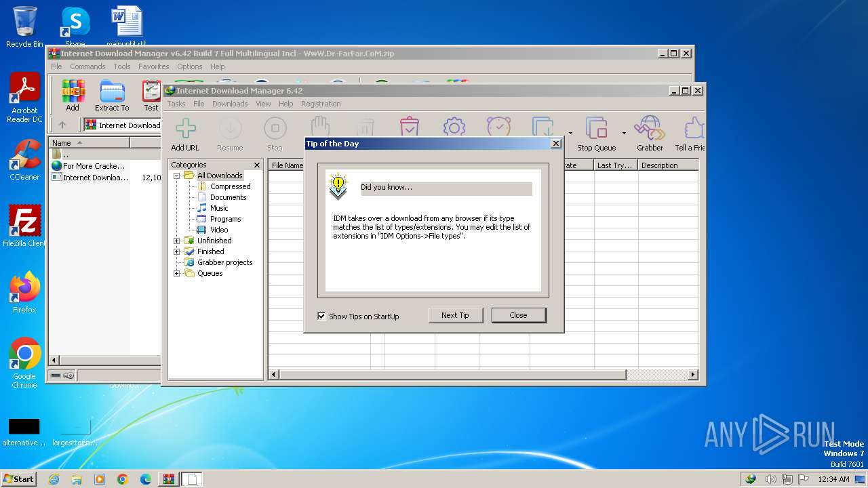Expand the Finished category node

[x=177, y=251]
